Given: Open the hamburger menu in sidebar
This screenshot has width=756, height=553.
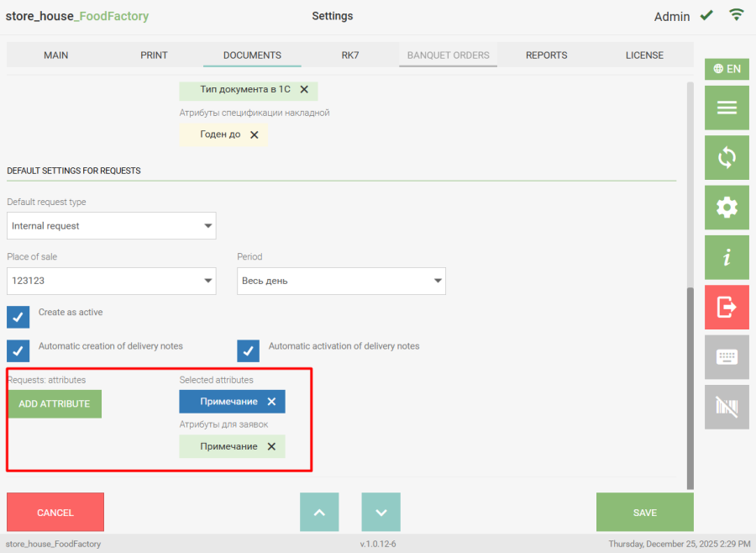Looking at the screenshot, I should pos(727,108).
